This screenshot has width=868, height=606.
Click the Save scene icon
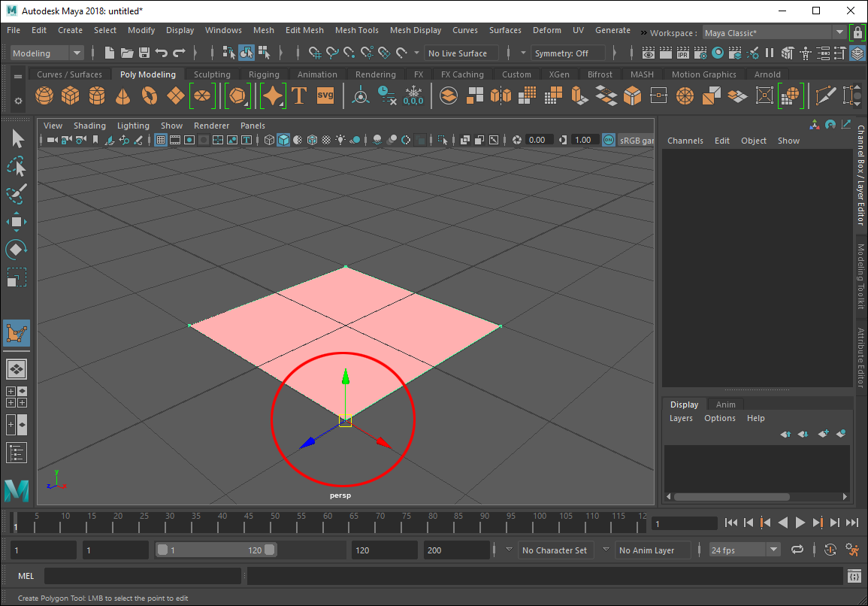[x=144, y=53]
